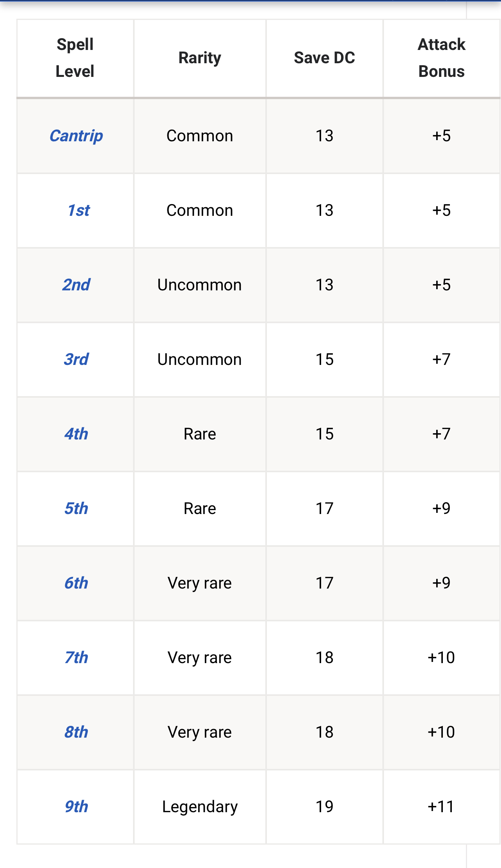Screen dimensions: 501x868
Task: Open the 6th spell level link
Action: [x=76, y=583]
